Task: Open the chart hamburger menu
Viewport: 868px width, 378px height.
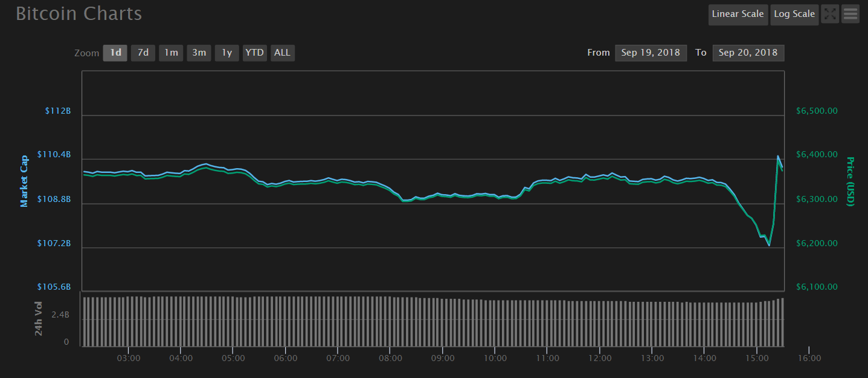Action: pyautogui.click(x=850, y=14)
